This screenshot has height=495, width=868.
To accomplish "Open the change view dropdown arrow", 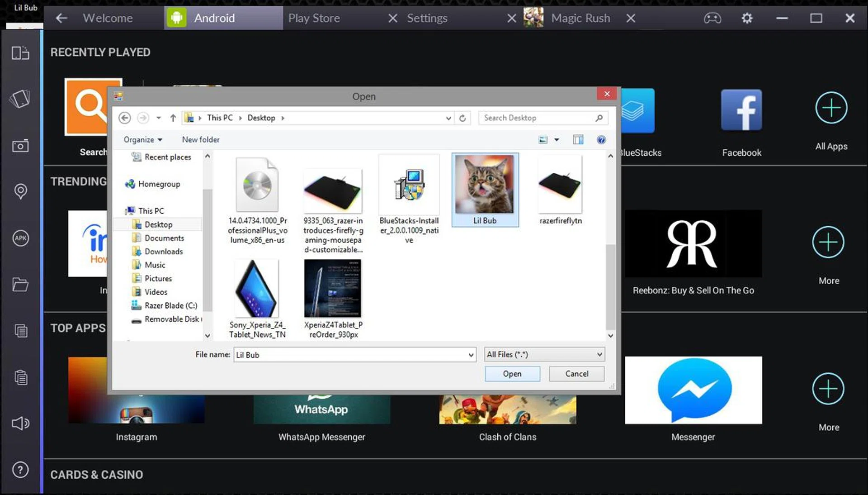I will coord(557,140).
